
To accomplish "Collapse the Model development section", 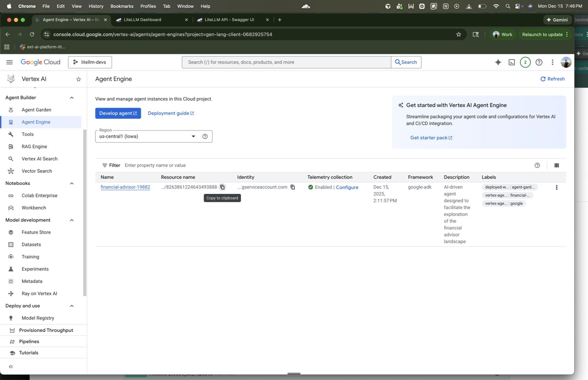I will (72, 220).
